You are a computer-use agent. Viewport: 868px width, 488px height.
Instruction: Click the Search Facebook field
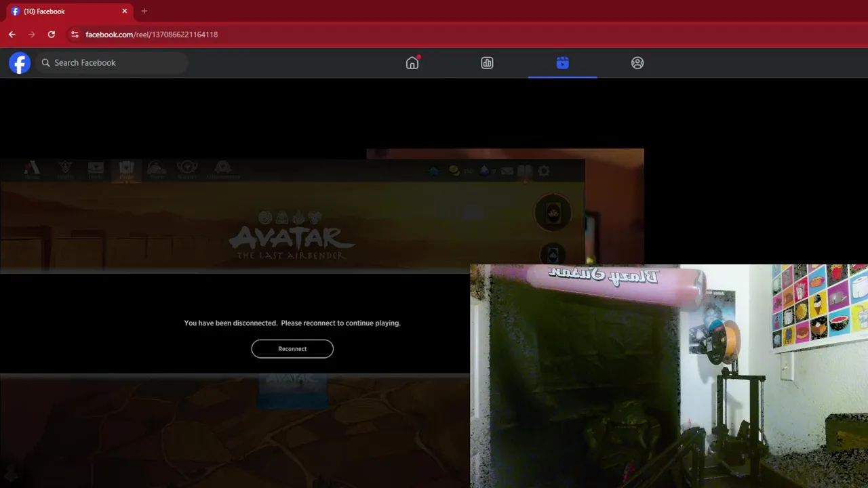click(112, 63)
